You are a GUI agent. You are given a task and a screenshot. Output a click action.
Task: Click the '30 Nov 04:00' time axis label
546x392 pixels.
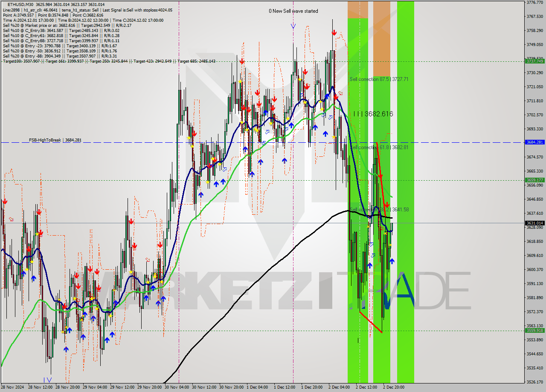point(177,387)
